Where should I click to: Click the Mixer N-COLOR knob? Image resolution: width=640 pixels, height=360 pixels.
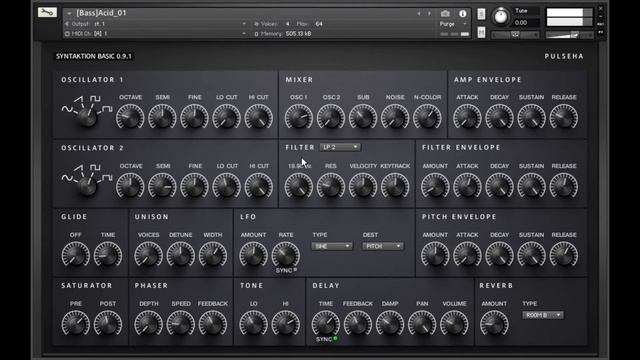[427, 117]
